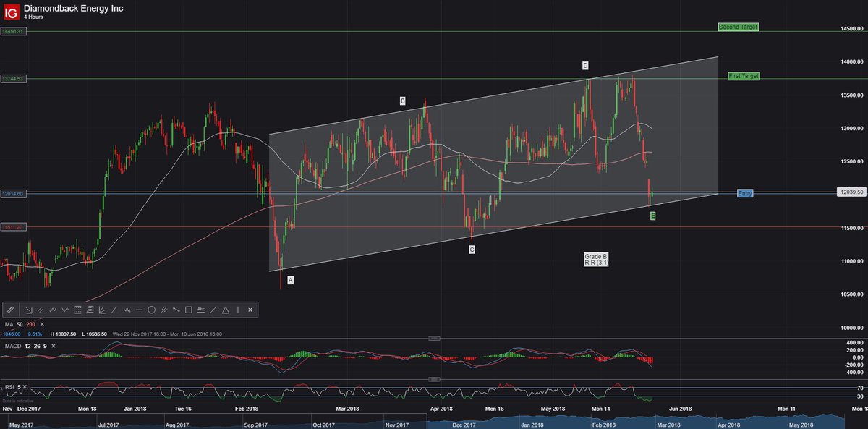Image resolution: width=868 pixels, height=429 pixels.
Task: Edit the MACD 12 fast period
Action: 27,345
